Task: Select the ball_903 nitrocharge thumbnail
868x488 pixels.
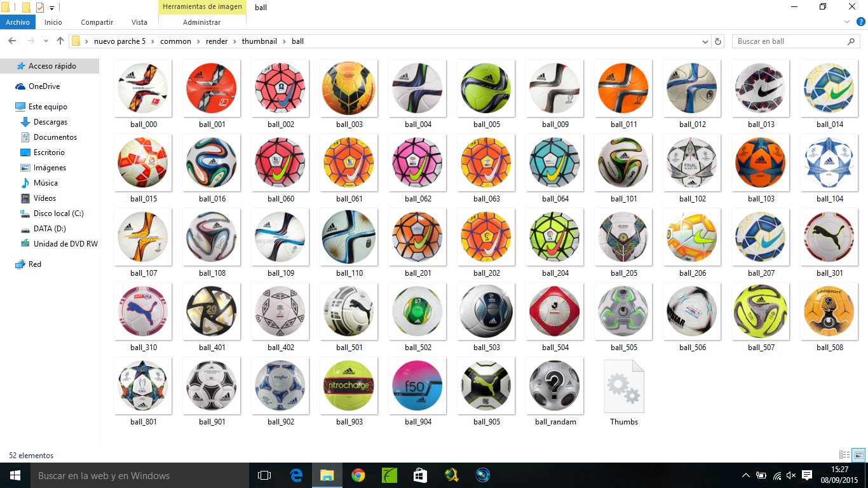Action: (349, 386)
